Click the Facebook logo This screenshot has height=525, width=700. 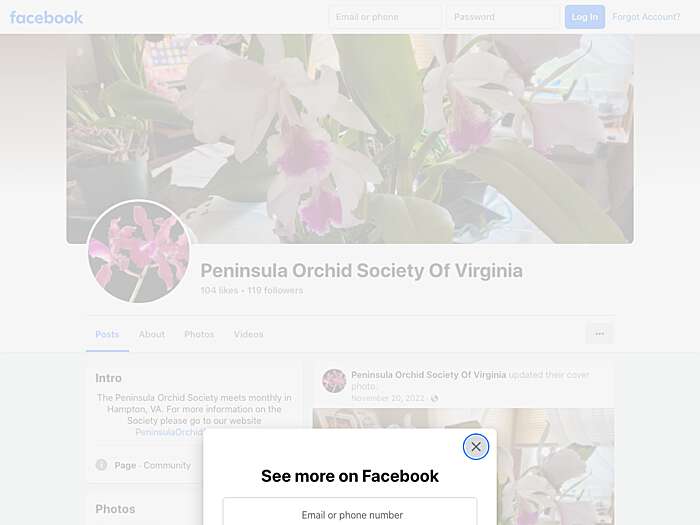tap(46, 17)
